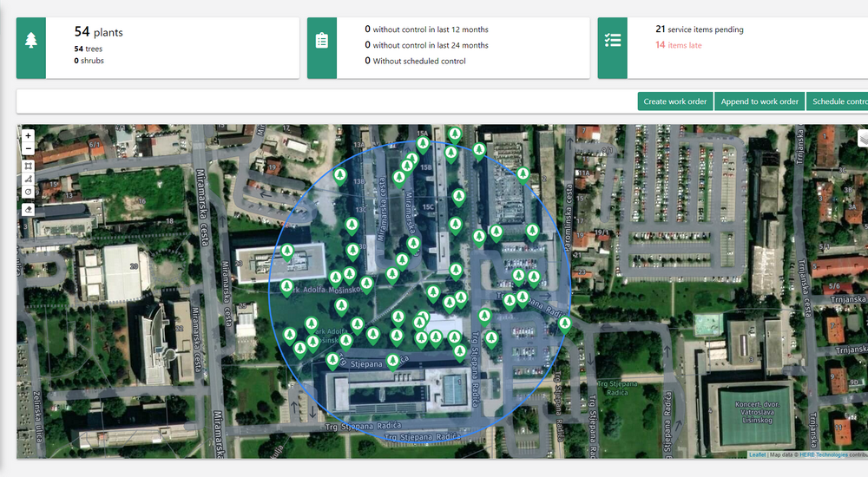Select tree marker above the 15C label
Screen dimensions: 868x477
click(458, 197)
